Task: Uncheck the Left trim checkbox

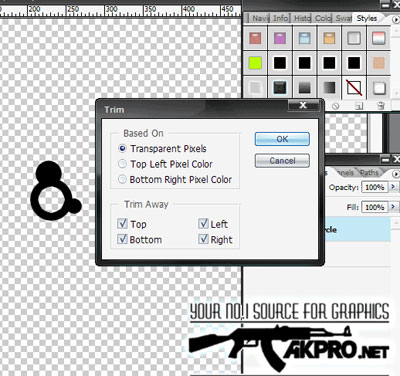Action: click(x=203, y=223)
